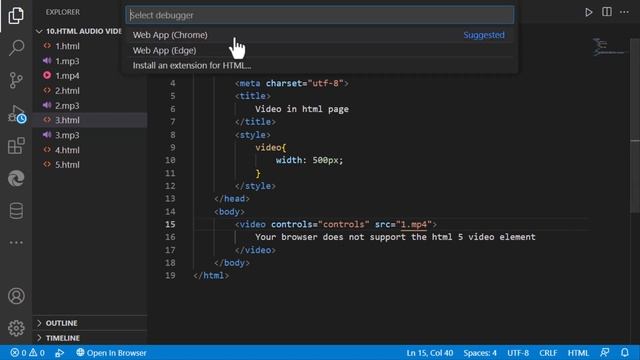The height and width of the screenshot is (360, 640).
Task: Open the 1.mp4 video file
Action: click(90, 76)
